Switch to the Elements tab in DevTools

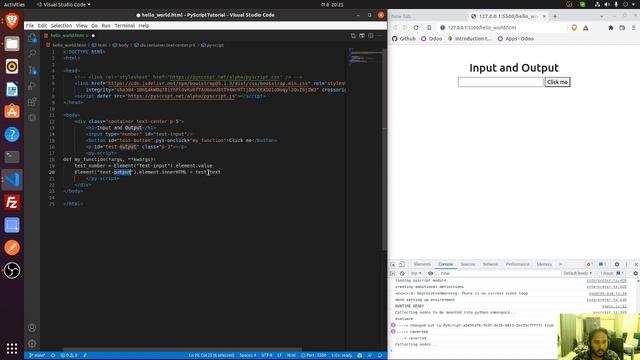[422, 264]
